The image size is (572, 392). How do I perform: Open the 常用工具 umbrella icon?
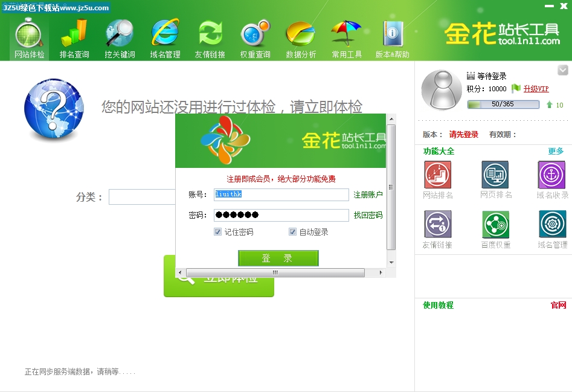pyautogui.click(x=346, y=39)
